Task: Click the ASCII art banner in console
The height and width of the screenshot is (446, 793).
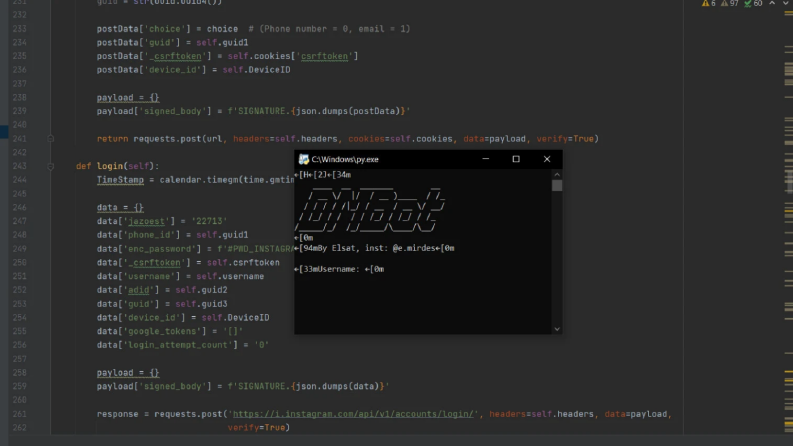Action: click(370, 209)
